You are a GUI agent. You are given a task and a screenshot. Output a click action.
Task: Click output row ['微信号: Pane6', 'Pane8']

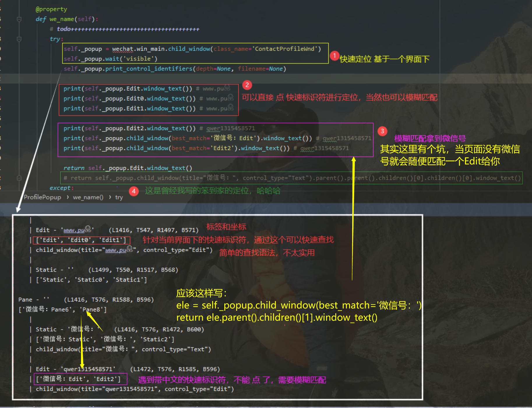63,309
